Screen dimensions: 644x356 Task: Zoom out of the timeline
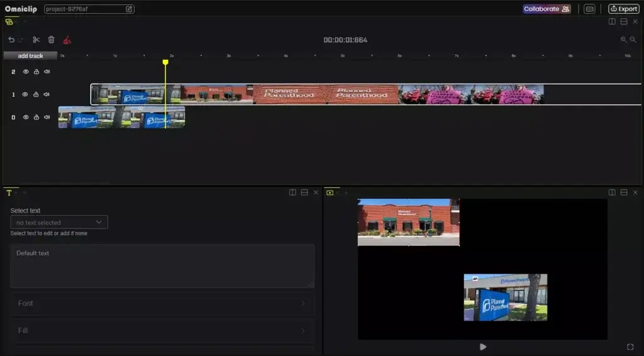633,40
